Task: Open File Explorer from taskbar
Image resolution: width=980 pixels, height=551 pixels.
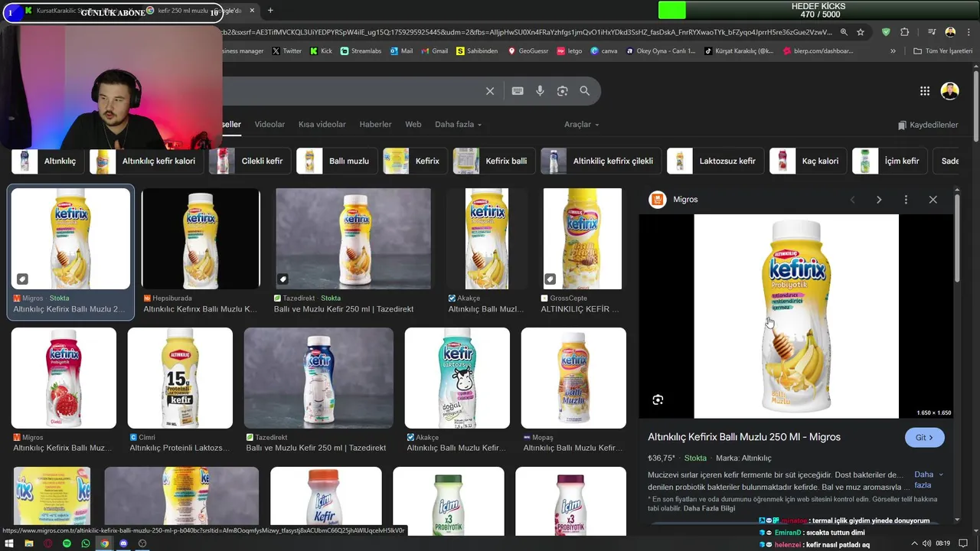Action: click(x=28, y=543)
